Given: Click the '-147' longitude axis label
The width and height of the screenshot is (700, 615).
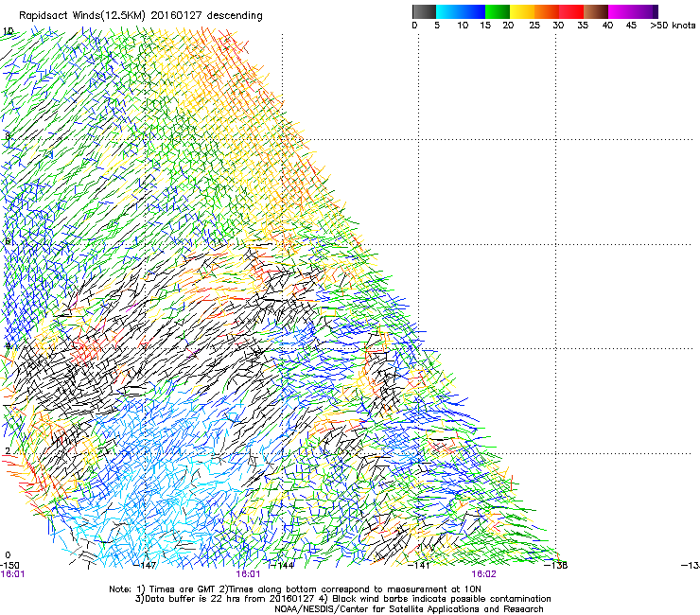Looking at the screenshot, I should (x=146, y=566).
